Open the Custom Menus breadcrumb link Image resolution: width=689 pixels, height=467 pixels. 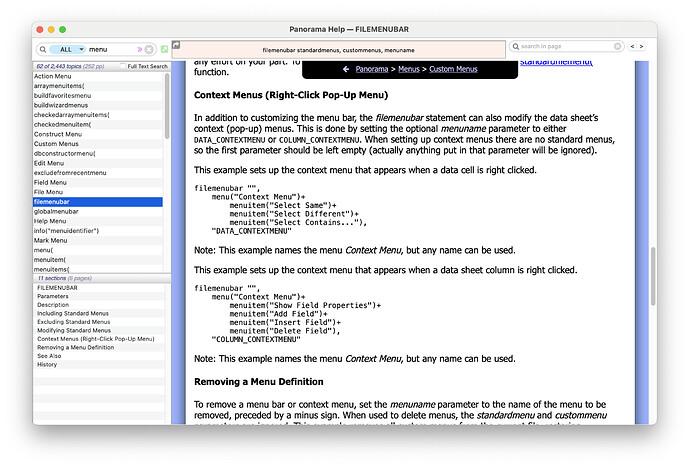click(453, 69)
